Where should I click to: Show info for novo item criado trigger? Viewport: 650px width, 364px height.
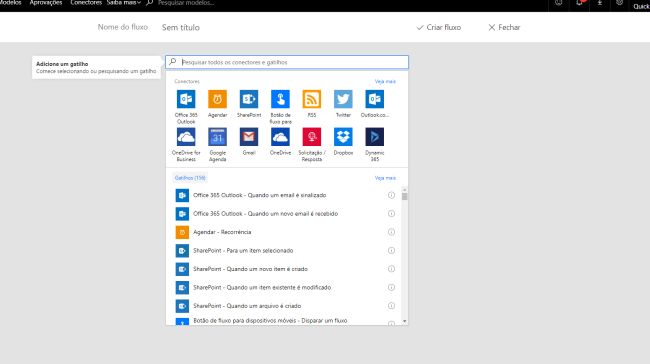(391, 269)
